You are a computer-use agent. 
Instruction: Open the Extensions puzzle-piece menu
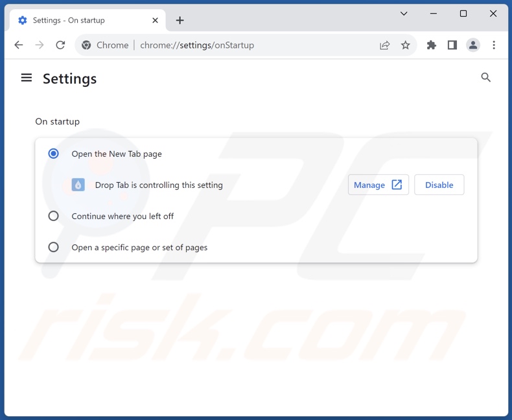point(432,45)
